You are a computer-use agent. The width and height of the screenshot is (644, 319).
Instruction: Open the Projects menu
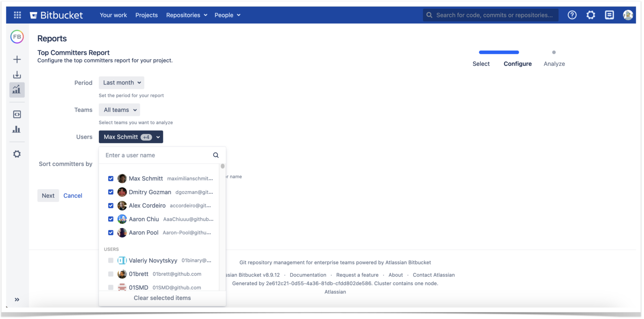[x=146, y=15]
